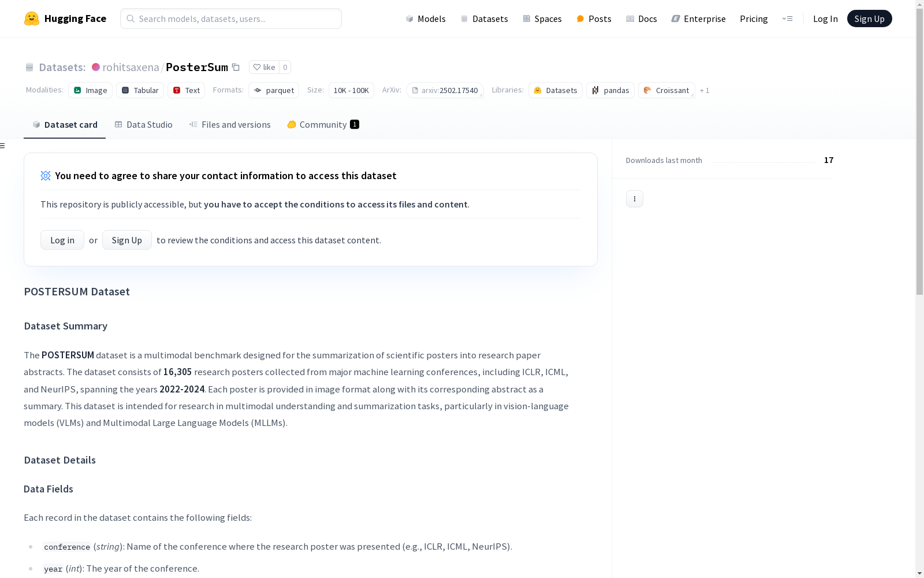The height and width of the screenshot is (578, 924).
Task: Select the parquet format tag
Action: [274, 90]
